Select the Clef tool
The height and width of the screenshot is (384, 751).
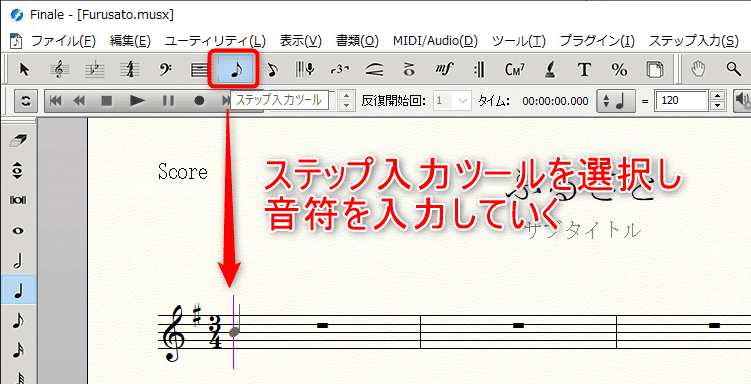59,70
